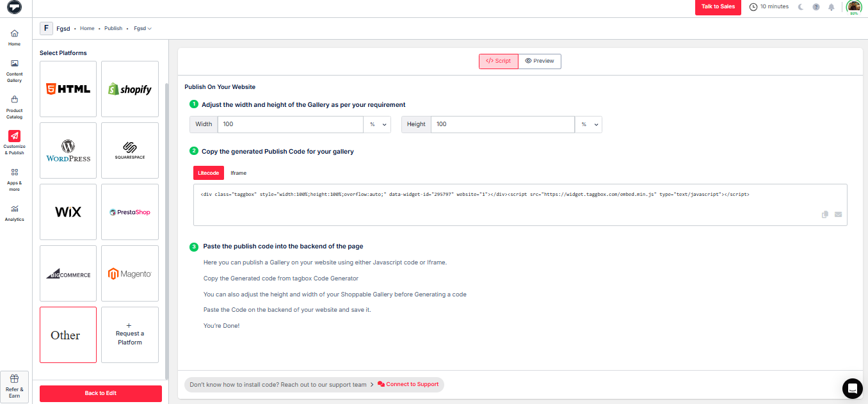868x404 pixels.
Task: Click "Select Platforms" heading
Action: click(x=63, y=53)
